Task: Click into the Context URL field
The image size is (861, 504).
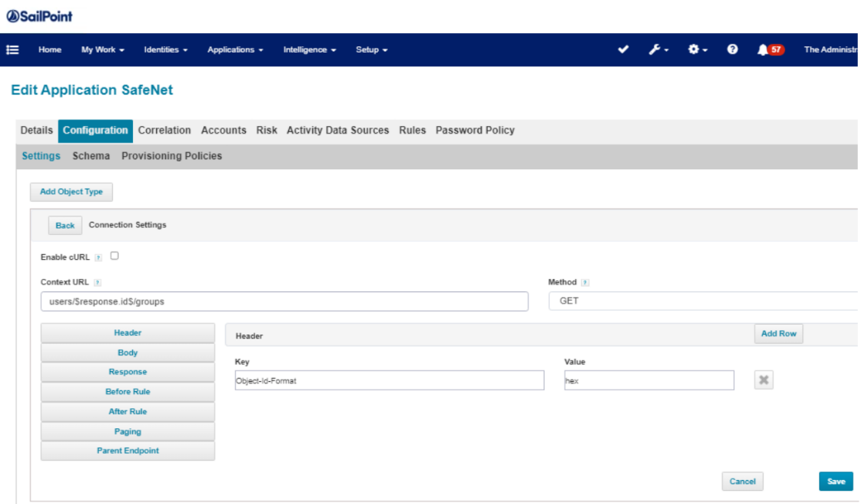Action: click(x=284, y=301)
